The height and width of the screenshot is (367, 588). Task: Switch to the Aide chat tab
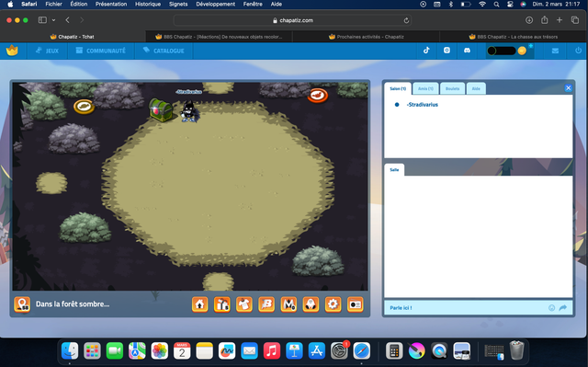476,88
